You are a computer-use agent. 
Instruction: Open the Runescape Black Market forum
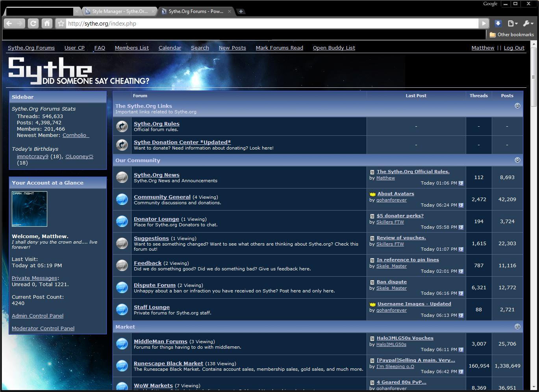click(169, 364)
